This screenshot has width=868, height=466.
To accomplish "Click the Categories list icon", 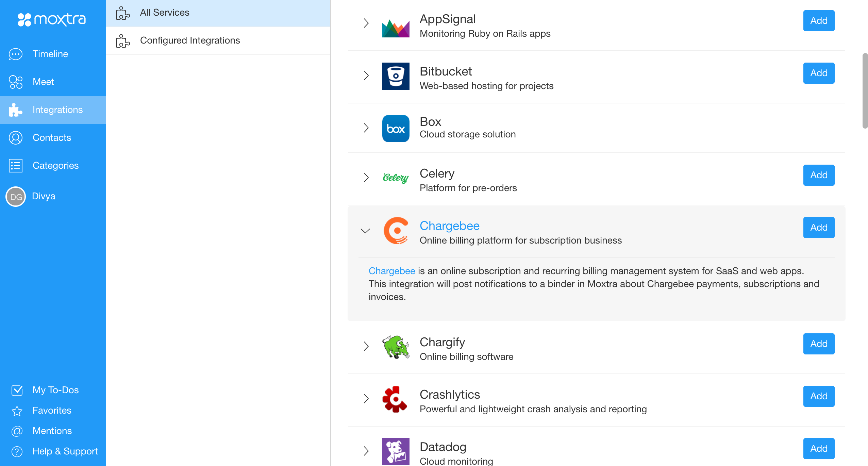I will point(16,166).
